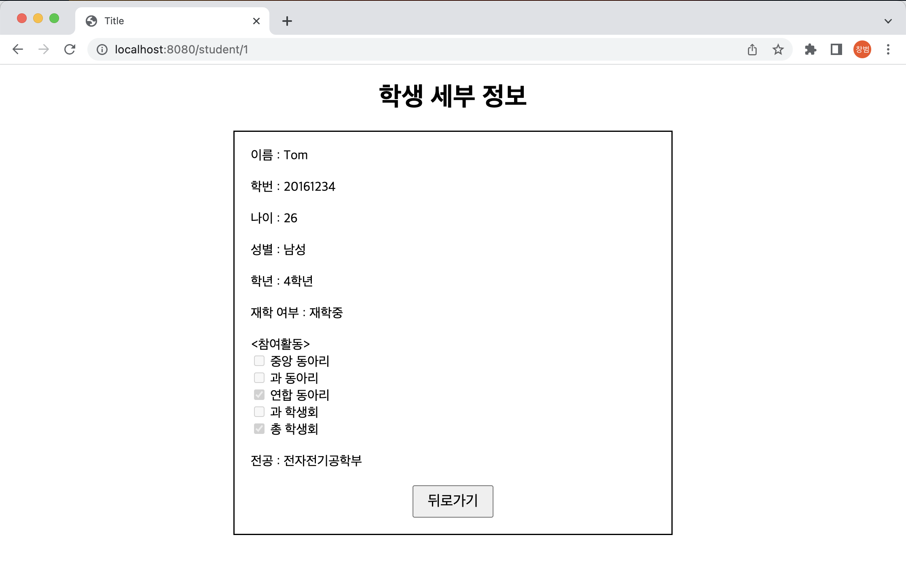Screen dimensions: 906x588
Task: Bookmark this page with star icon
Action: (778, 49)
